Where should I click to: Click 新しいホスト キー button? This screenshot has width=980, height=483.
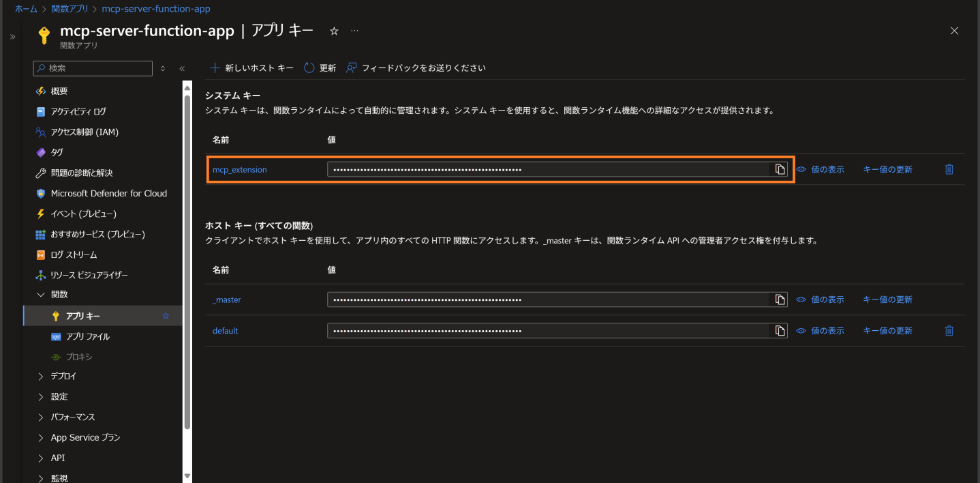coord(251,68)
